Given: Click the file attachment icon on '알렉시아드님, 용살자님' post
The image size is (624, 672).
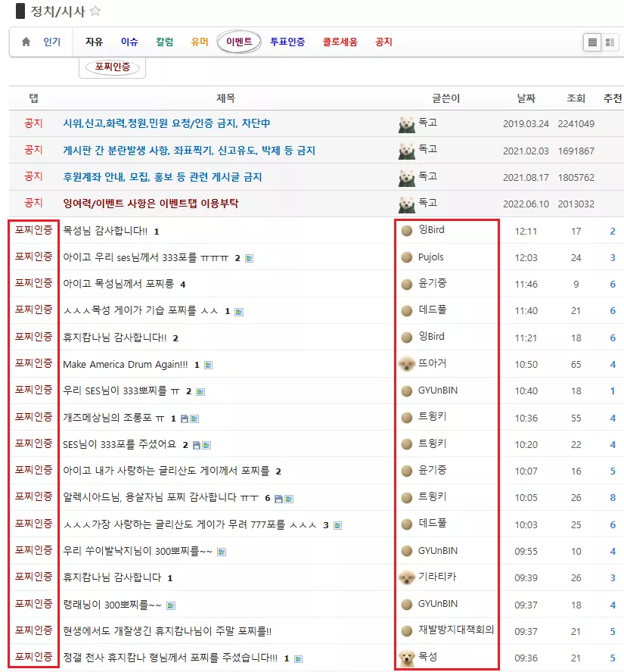Looking at the screenshot, I should (278, 499).
